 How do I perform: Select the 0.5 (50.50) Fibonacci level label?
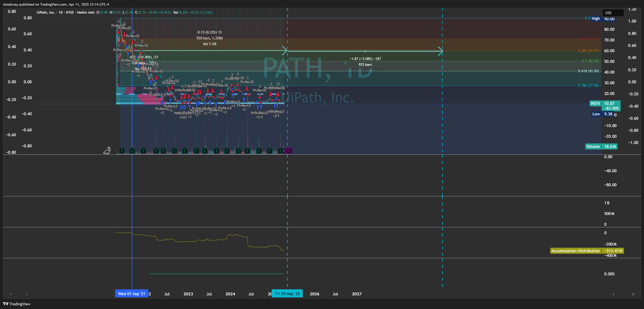tap(590, 61)
